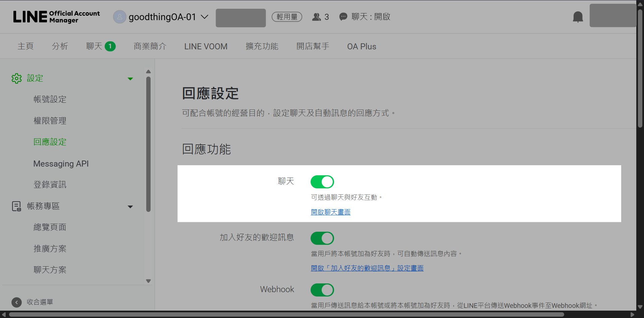Click the unread badge on 聊天 tab
Screen dimensions: 644x318
click(x=110, y=46)
